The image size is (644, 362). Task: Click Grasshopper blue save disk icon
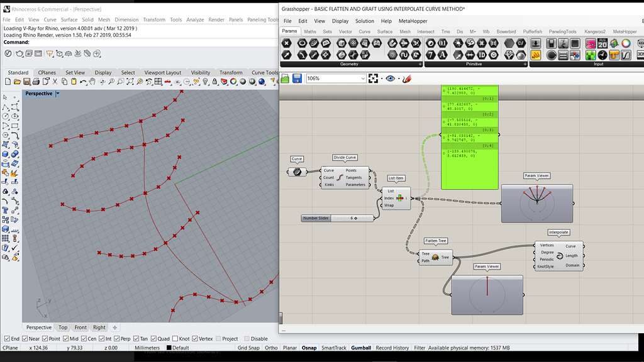(x=297, y=79)
